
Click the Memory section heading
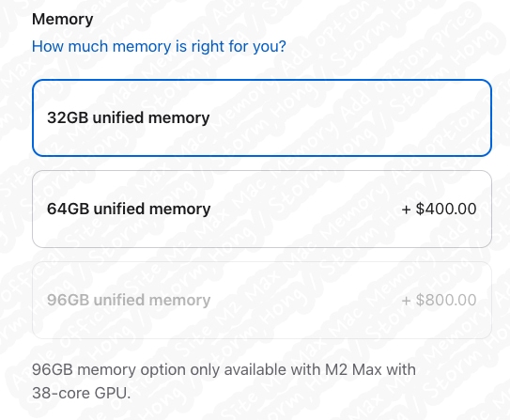click(62, 19)
